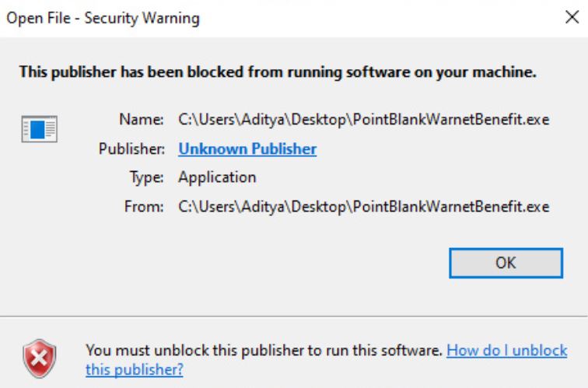The height and width of the screenshot is (388, 588).
Task: Select the Name file path PointBlankWarnetBenefit.exe
Action: (x=364, y=120)
